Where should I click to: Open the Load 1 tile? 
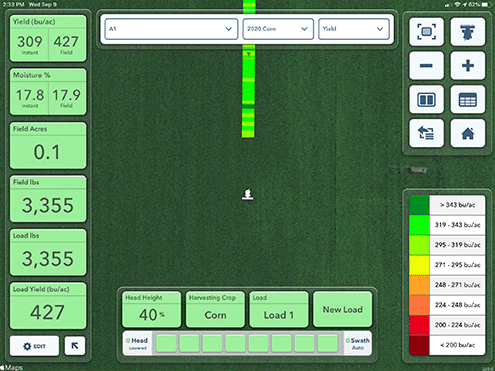coord(279,309)
